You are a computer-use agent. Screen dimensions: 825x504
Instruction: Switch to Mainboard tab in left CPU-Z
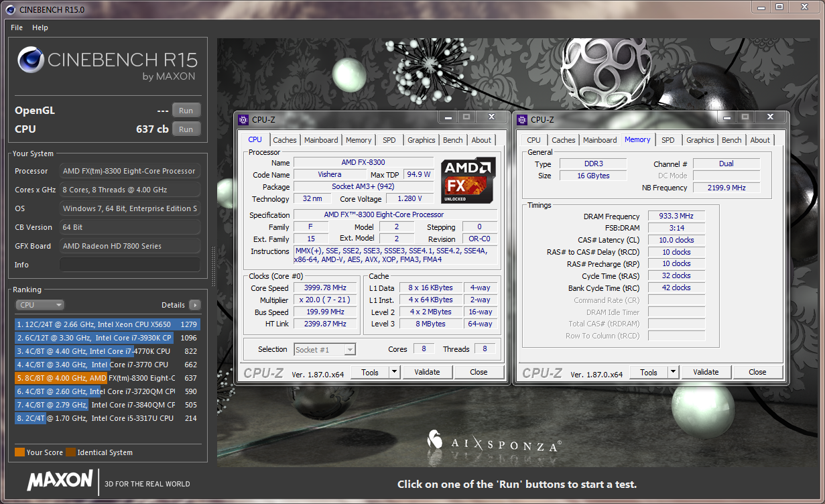(x=321, y=140)
